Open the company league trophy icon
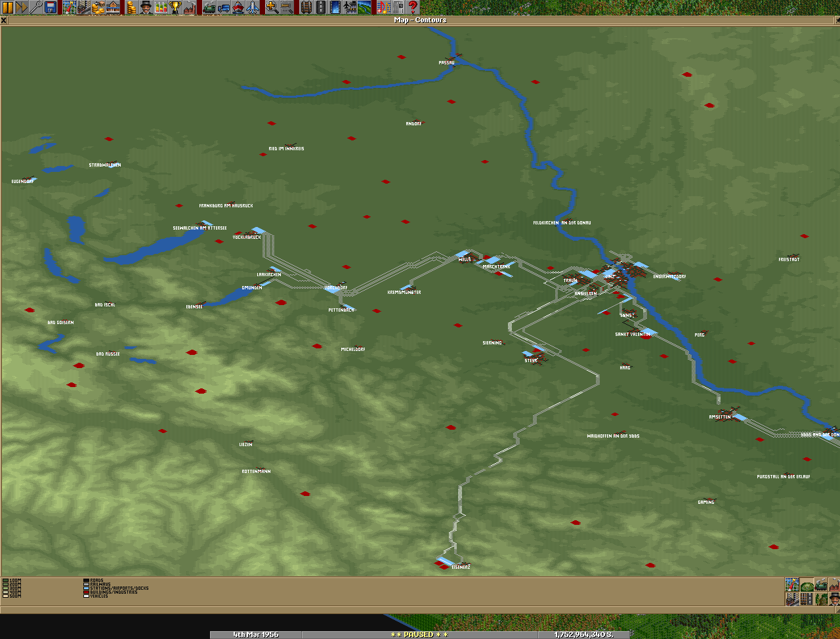The height and width of the screenshot is (639, 840). click(175, 8)
